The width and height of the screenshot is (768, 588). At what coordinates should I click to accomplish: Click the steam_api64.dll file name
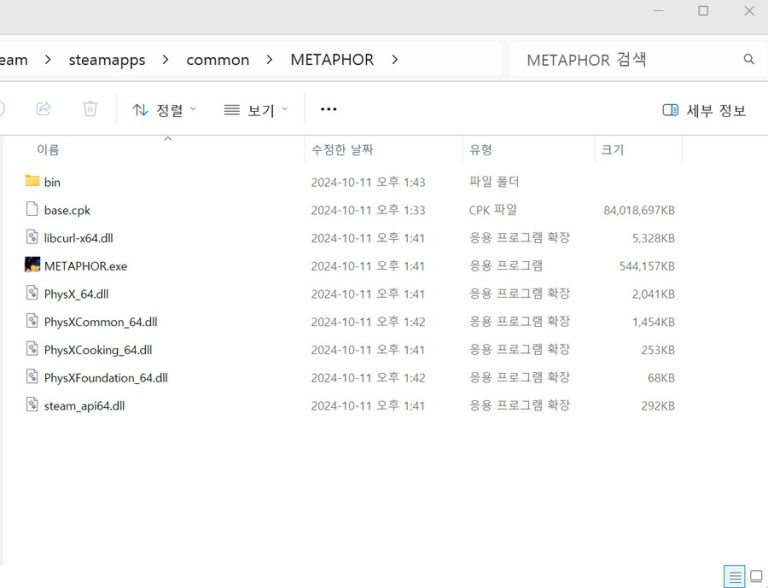tap(84, 406)
